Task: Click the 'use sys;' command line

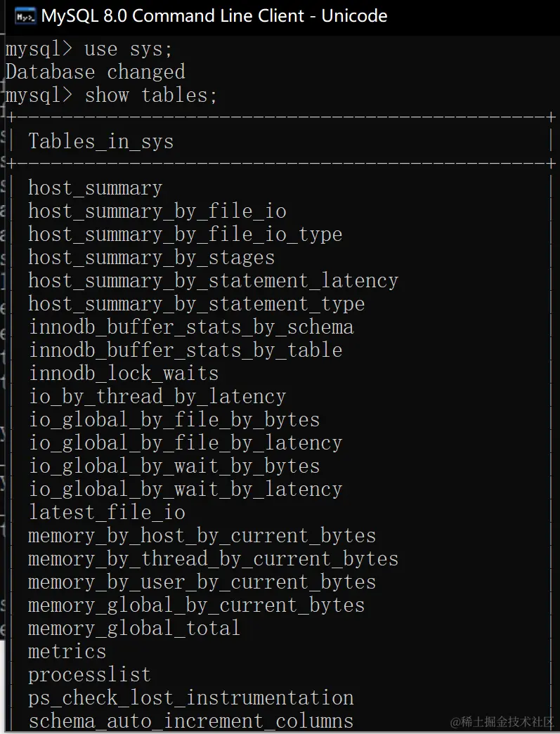Action: click(89, 49)
